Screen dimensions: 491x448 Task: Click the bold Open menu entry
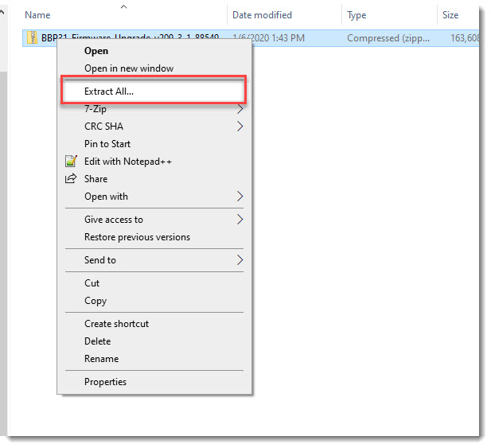coord(96,51)
